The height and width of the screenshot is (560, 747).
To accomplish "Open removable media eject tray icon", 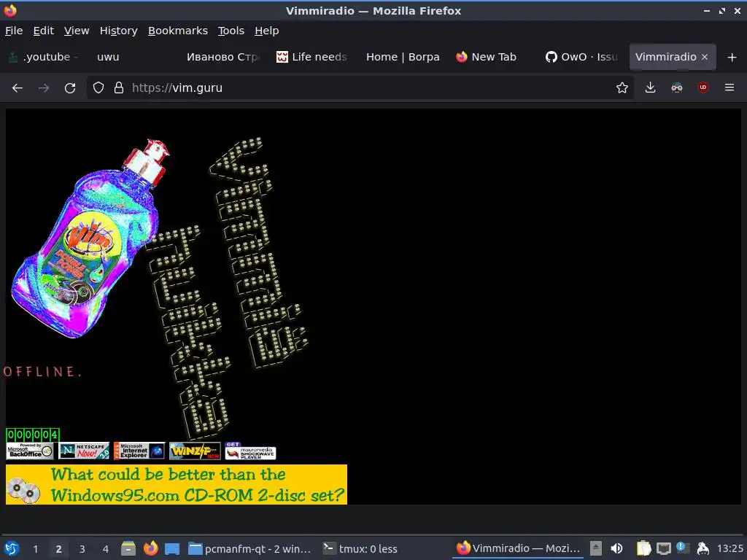I will tap(595, 548).
